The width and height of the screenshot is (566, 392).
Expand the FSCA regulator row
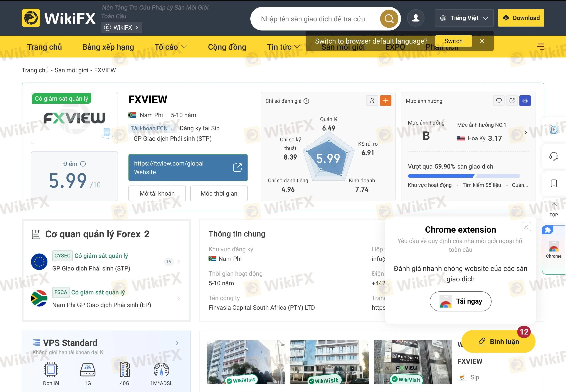(106, 298)
